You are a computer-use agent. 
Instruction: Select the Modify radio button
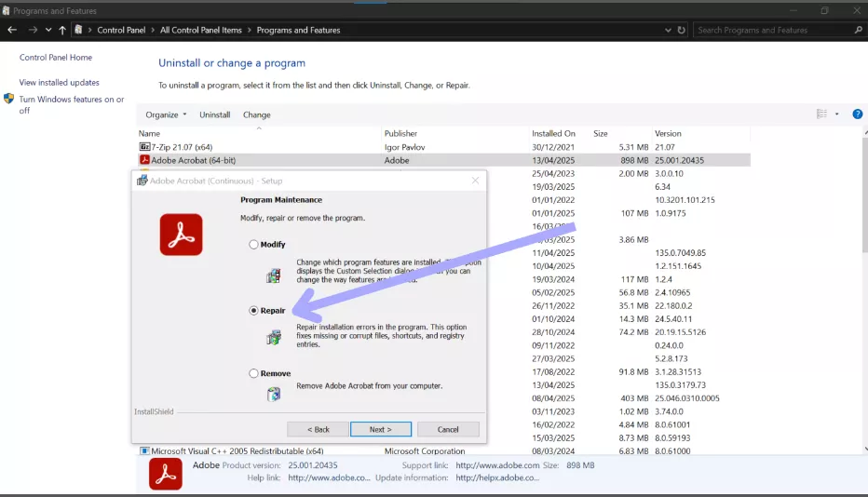tap(253, 244)
